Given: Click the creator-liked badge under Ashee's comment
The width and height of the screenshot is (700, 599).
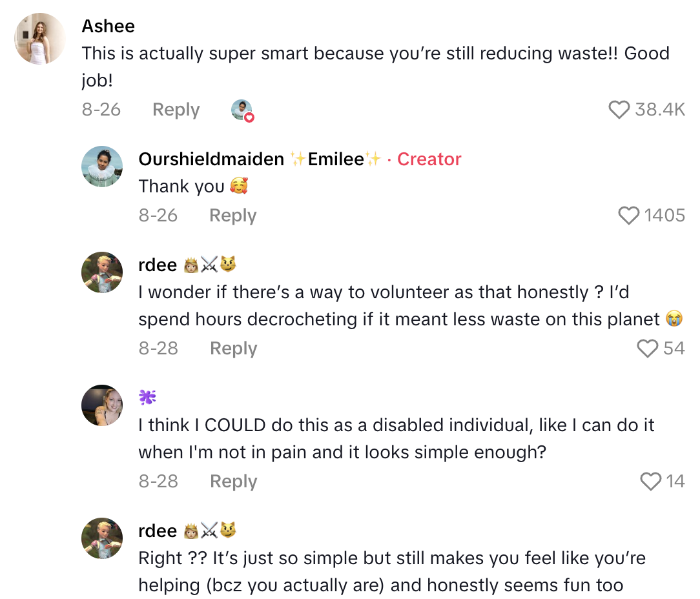Looking at the screenshot, I should point(242,110).
